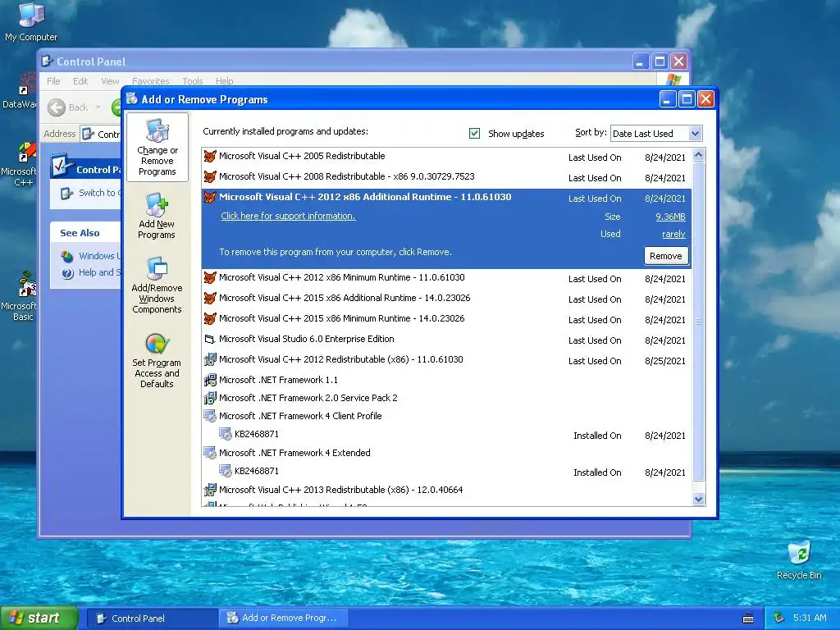Click KB2468871 icon under Client Profile
Screen dimensions: 840x630
(x=226, y=435)
